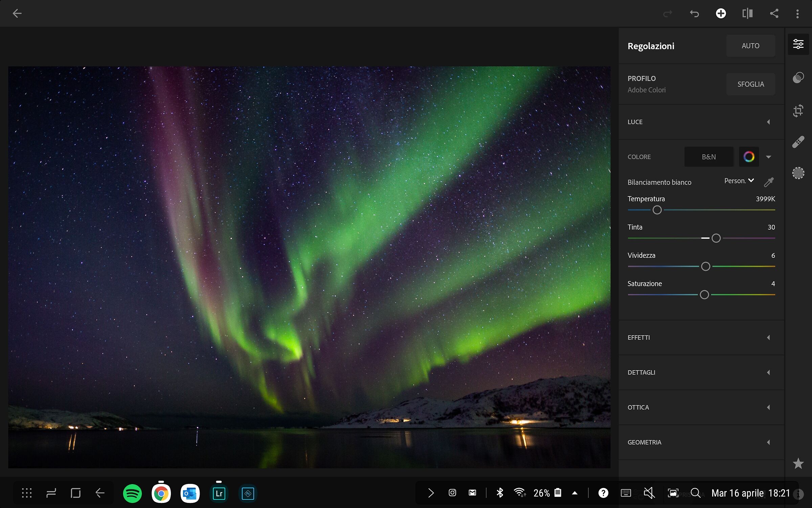Click the Temperatura slider handle
The width and height of the screenshot is (812, 508).
(657, 210)
